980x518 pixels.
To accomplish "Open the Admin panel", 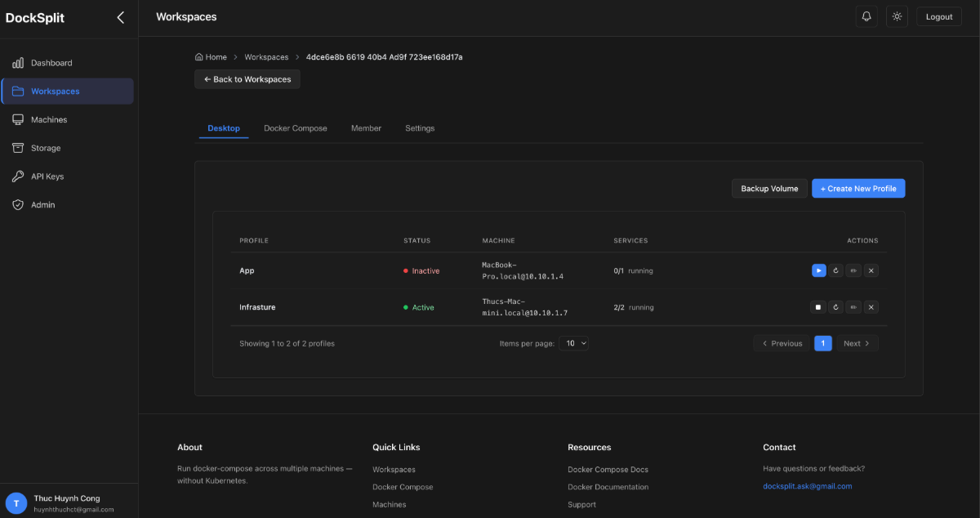I will click(x=42, y=204).
